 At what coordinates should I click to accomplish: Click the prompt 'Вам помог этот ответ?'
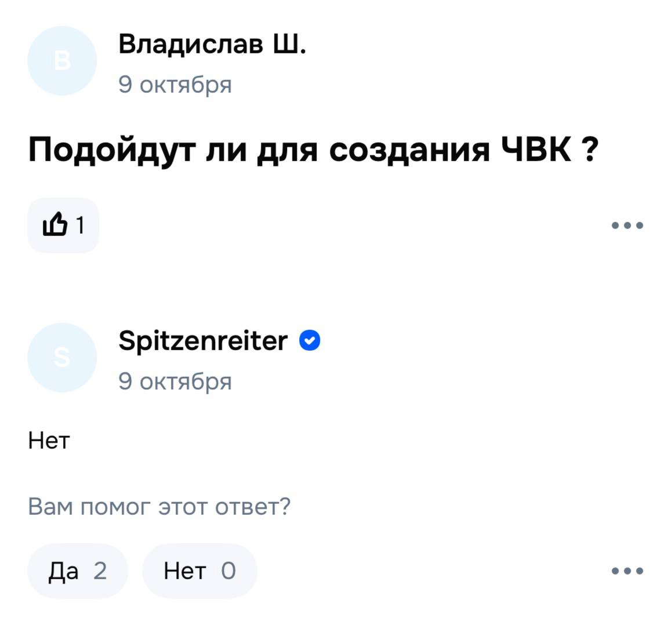(161, 506)
